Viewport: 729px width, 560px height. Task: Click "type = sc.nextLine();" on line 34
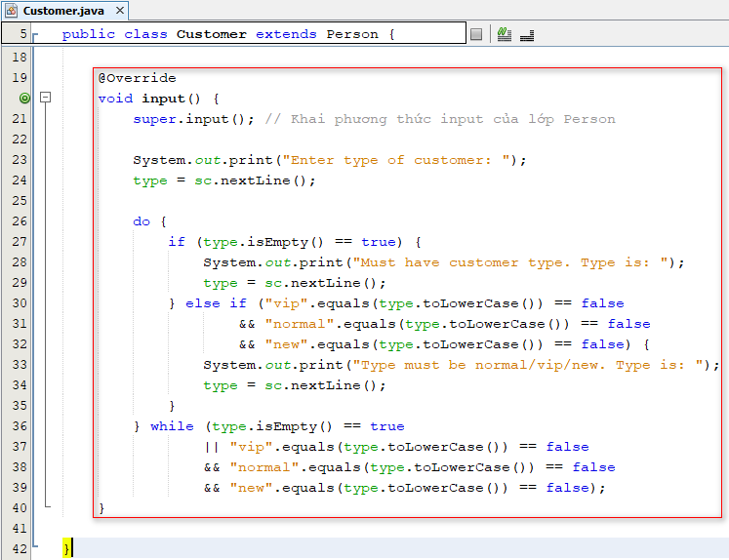point(295,385)
